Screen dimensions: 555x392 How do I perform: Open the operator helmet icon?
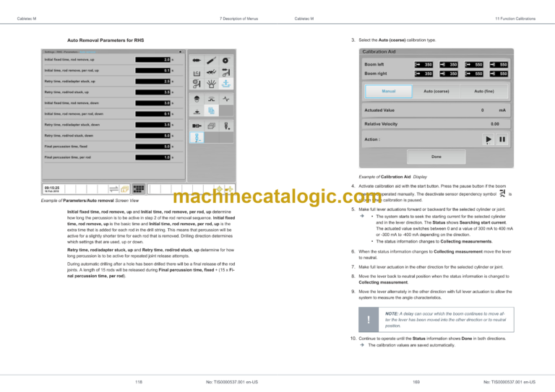[x=197, y=99]
